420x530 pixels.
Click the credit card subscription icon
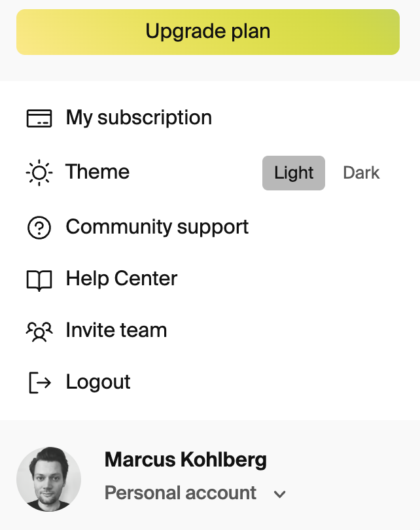click(39, 118)
